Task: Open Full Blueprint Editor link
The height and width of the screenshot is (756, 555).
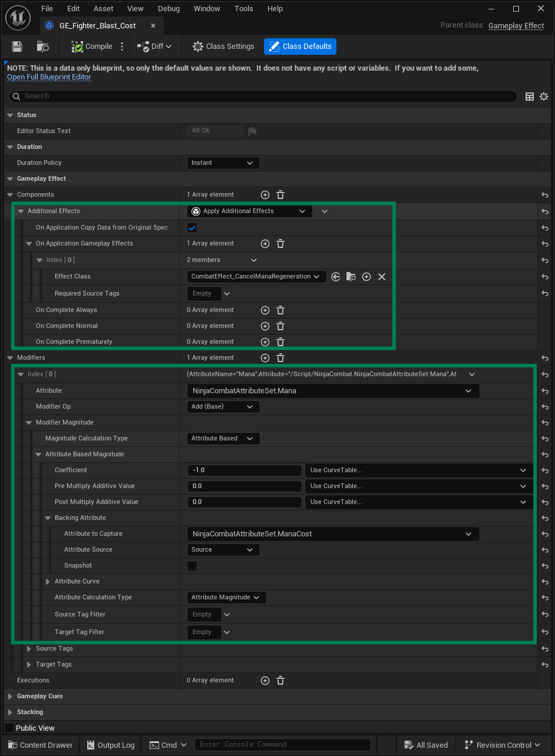Action: (x=49, y=77)
